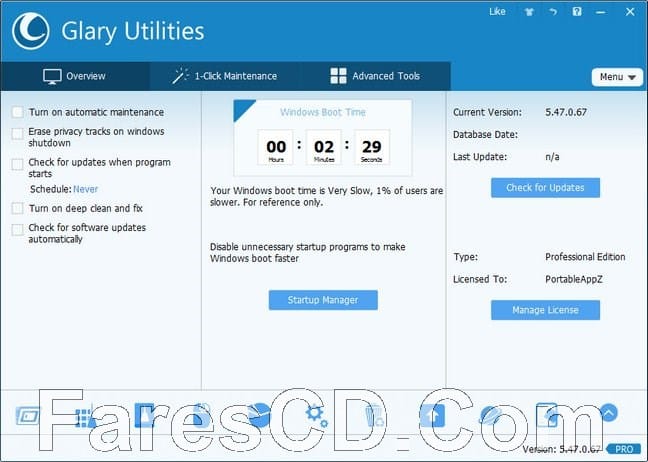
Task: Toggle Check for software updates automatically
Action: [17, 230]
